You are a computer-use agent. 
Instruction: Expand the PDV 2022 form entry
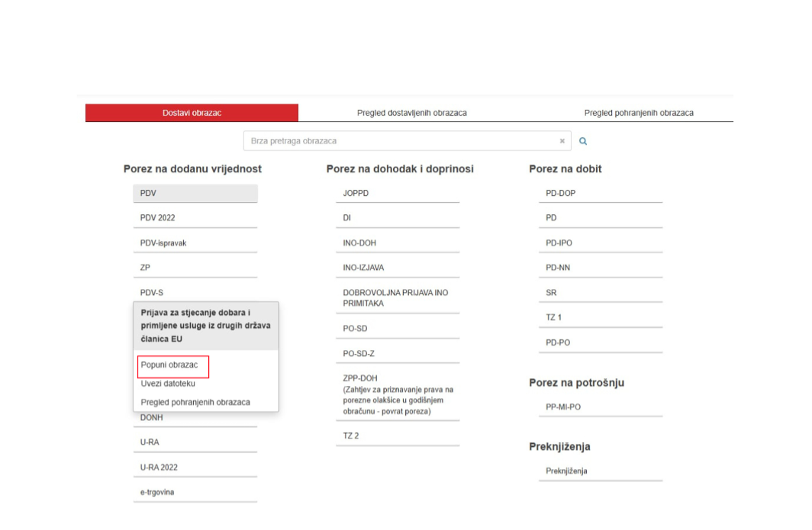click(x=195, y=218)
